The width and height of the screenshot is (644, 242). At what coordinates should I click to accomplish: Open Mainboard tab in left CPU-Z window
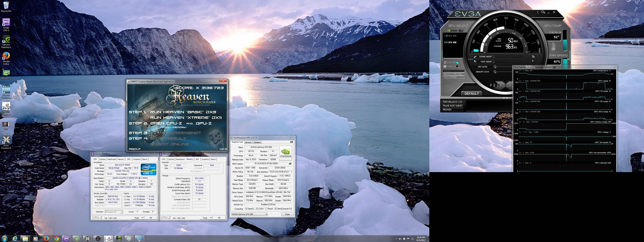pos(112,159)
